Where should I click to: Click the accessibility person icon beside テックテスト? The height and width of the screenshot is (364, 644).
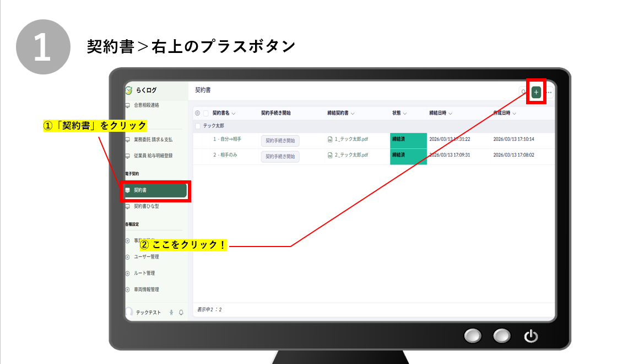pyautogui.click(x=171, y=313)
